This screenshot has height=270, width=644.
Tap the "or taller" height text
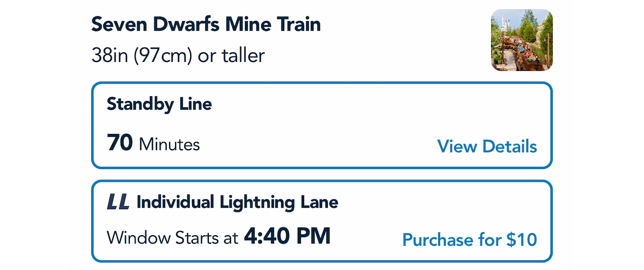(x=231, y=55)
